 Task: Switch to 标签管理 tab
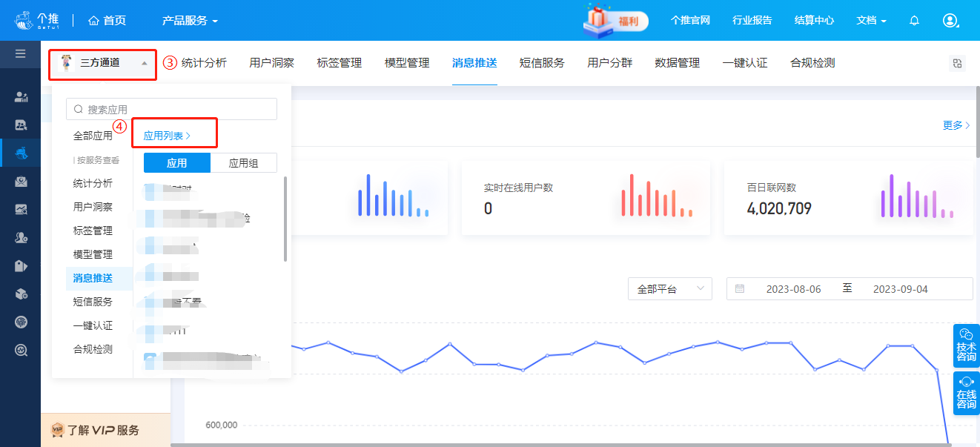[x=339, y=63]
